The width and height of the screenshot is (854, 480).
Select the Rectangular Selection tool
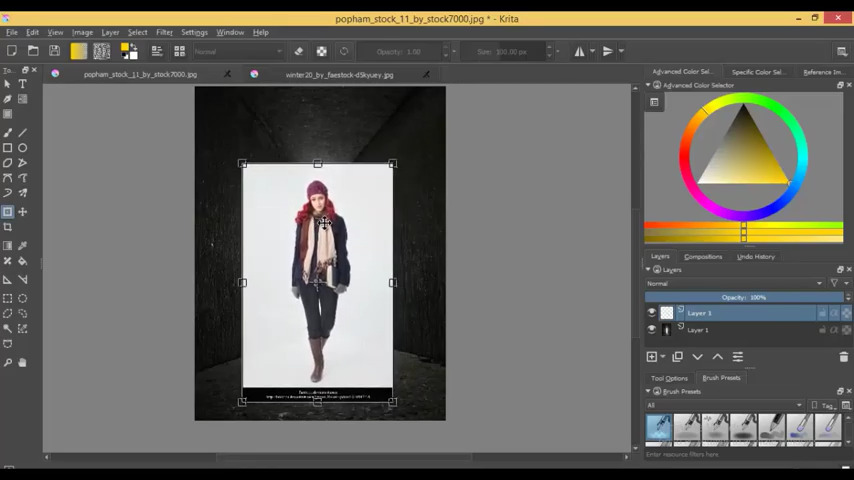coord(8,298)
